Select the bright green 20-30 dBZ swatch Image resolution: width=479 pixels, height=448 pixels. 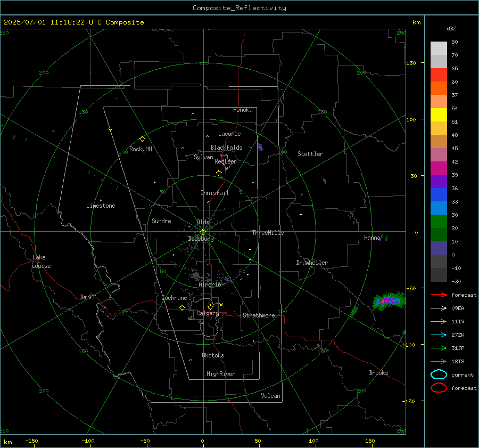(x=439, y=222)
